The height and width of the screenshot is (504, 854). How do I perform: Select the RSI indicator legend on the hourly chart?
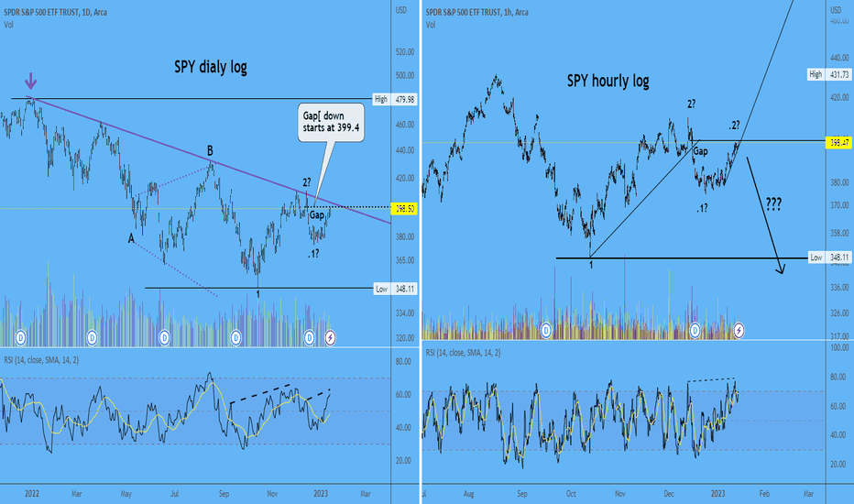tap(463, 353)
